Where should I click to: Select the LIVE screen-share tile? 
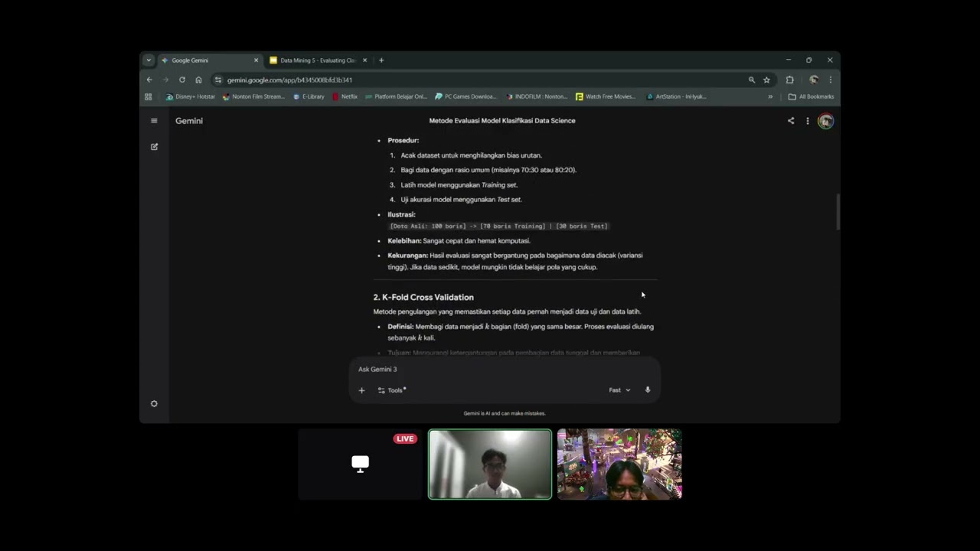coord(360,464)
